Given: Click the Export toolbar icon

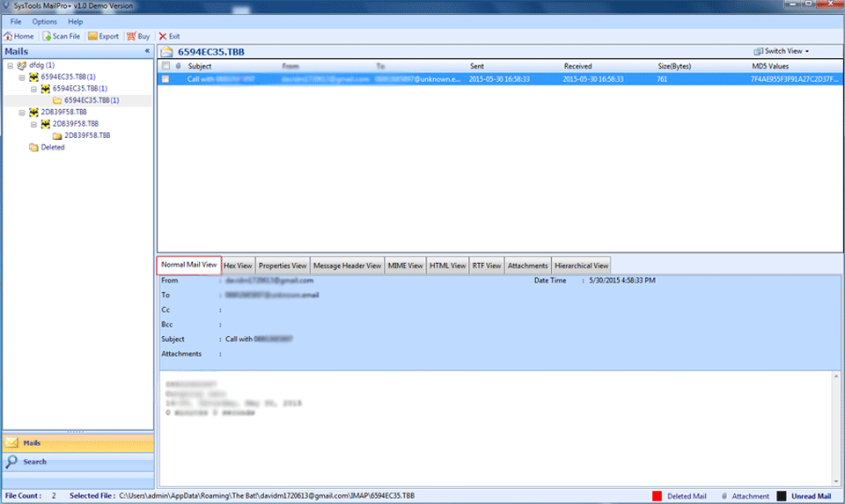Looking at the screenshot, I should (x=92, y=36).
